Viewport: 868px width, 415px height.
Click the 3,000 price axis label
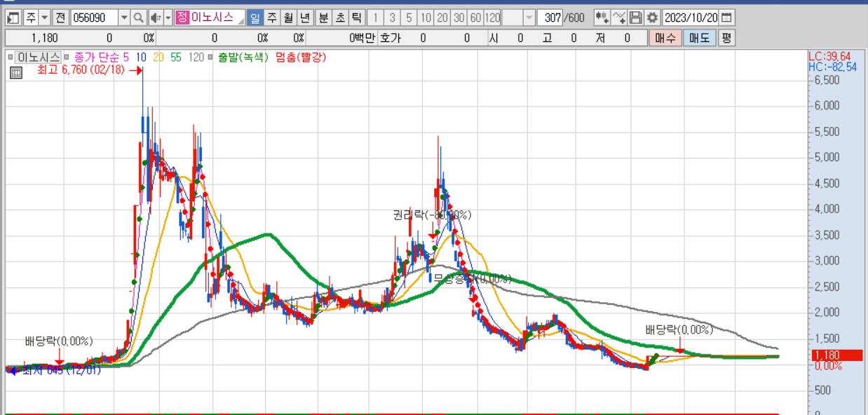point(827,261)
